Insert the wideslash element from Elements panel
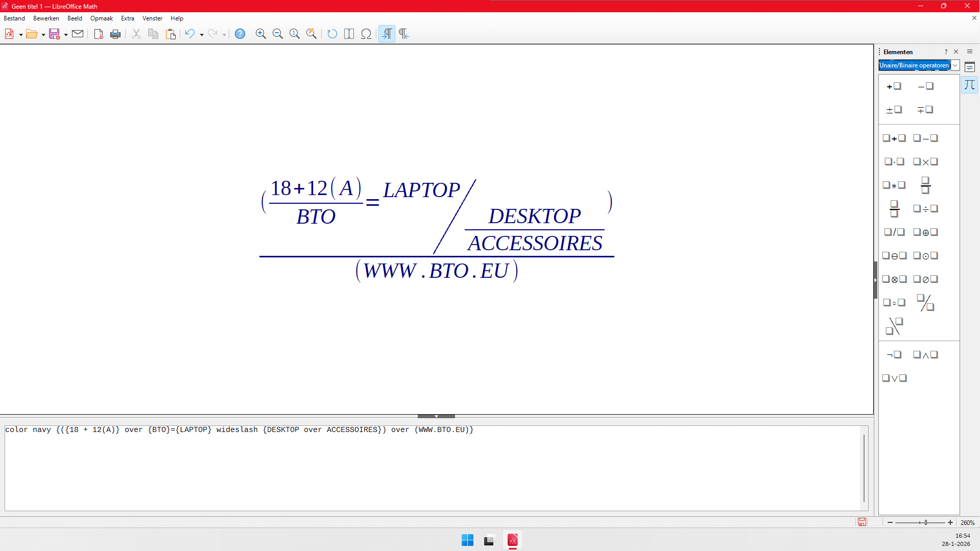The image size is (980, 551). (x=925, y=302)
